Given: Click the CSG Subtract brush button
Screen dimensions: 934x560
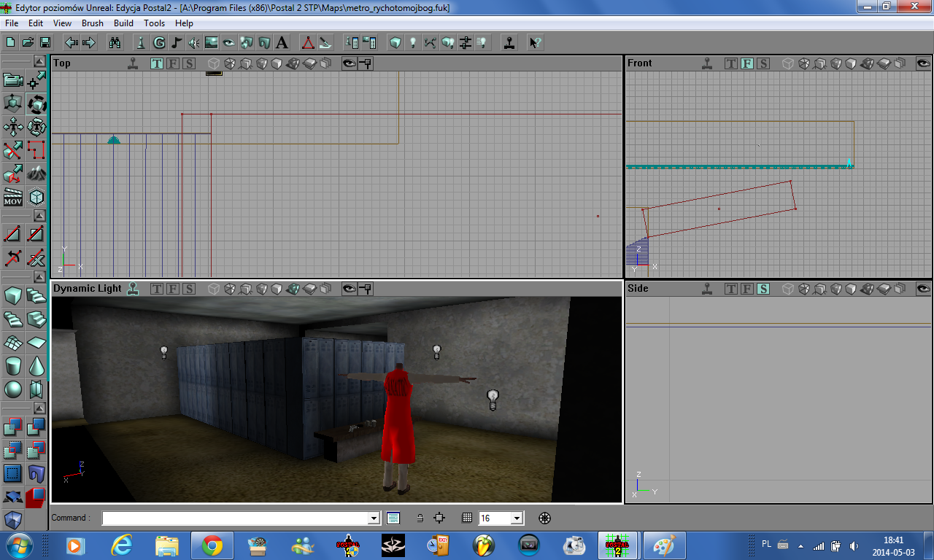Looking at the screenshot, I should (x=36, y=427).
